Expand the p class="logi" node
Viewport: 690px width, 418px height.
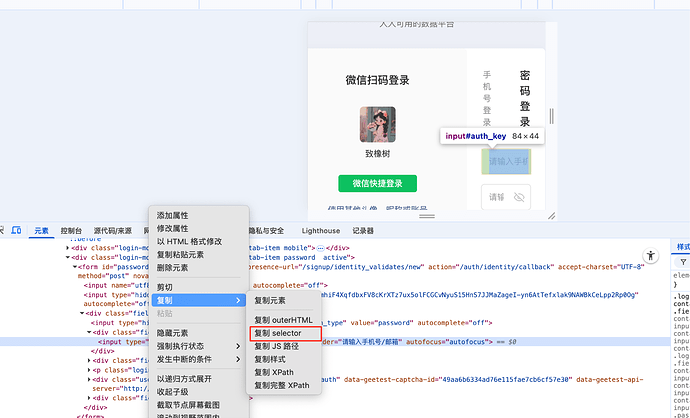coord(89,370)
